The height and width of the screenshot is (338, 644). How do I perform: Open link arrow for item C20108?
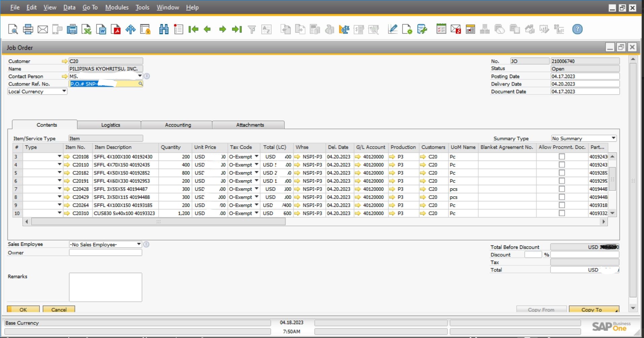click(x=67, y=157)
